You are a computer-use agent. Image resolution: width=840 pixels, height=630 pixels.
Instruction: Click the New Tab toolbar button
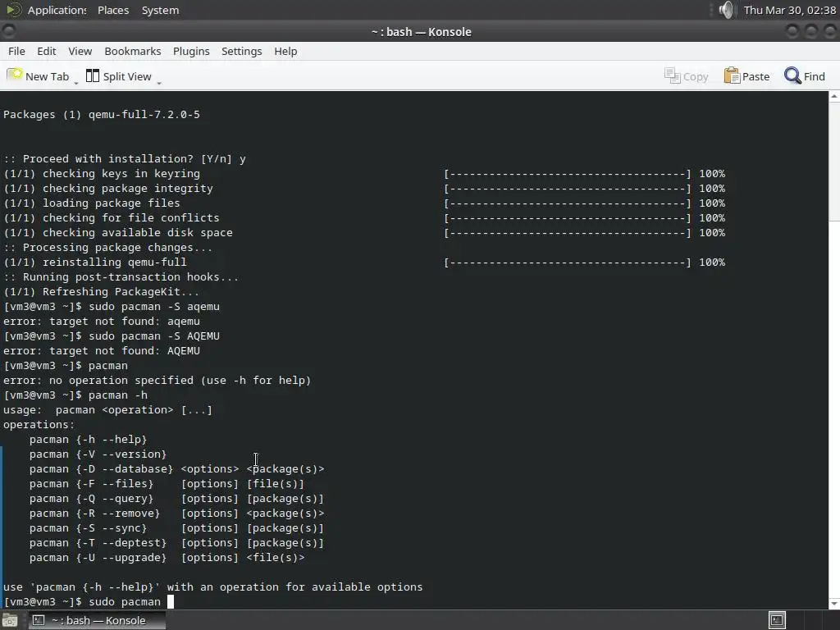38,76
